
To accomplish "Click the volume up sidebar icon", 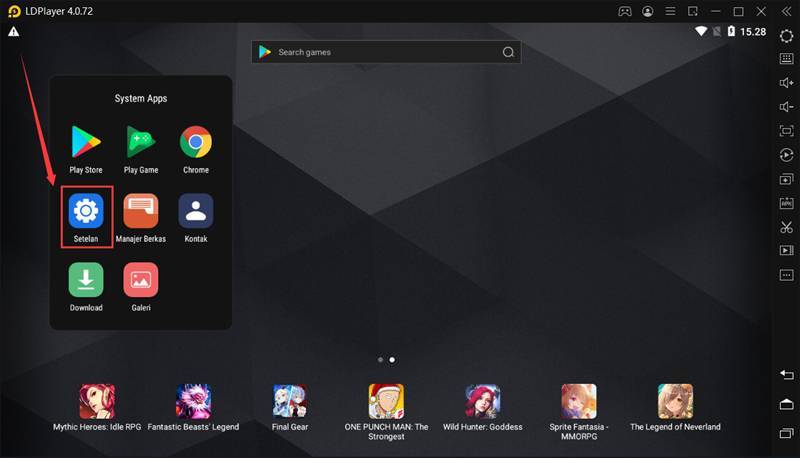I will click(x=786, y=83).
